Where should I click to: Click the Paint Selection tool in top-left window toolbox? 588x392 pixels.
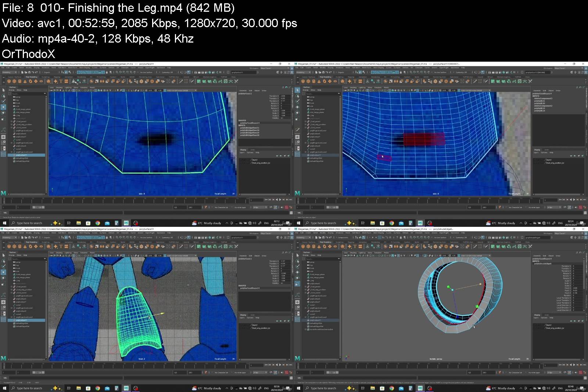click(x=4, y=101)
